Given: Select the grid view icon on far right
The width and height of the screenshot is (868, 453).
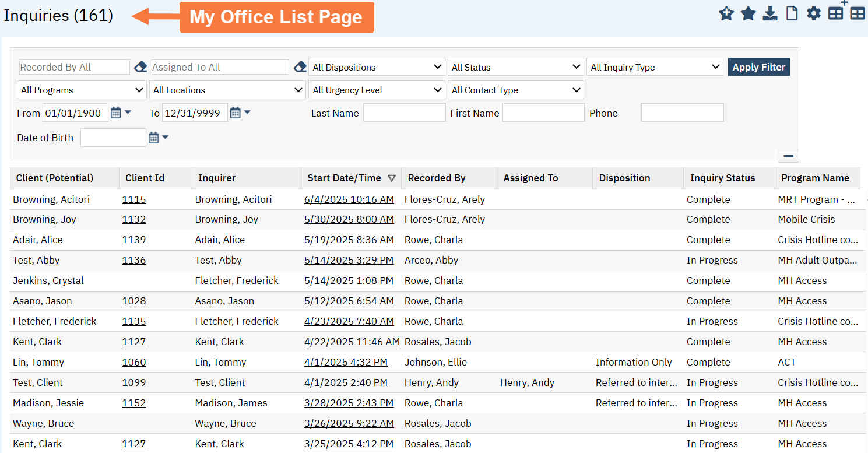Looking at the screenshot, I should (x=857, y=13).
